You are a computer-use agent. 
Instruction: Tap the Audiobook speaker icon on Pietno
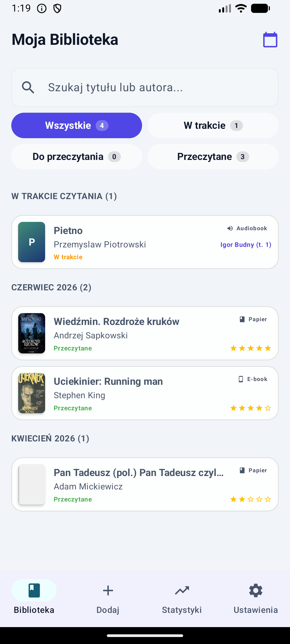(230, 228)
